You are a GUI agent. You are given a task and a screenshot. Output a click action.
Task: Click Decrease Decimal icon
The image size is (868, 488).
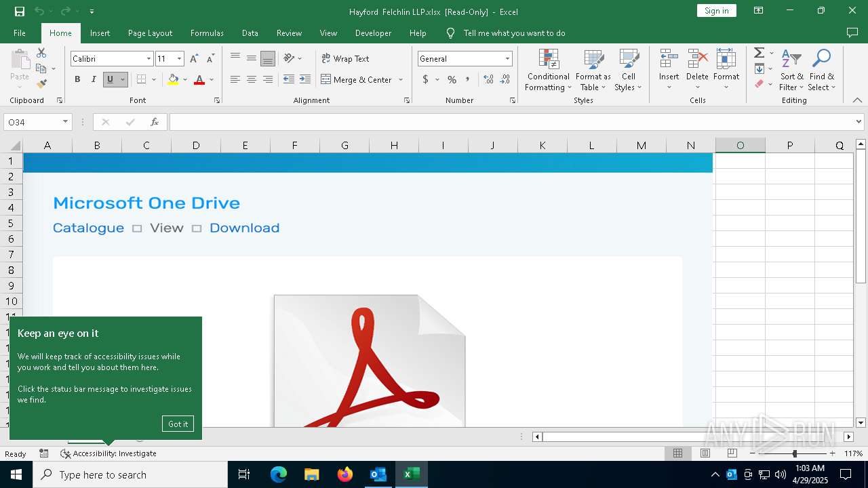(505, 79)
